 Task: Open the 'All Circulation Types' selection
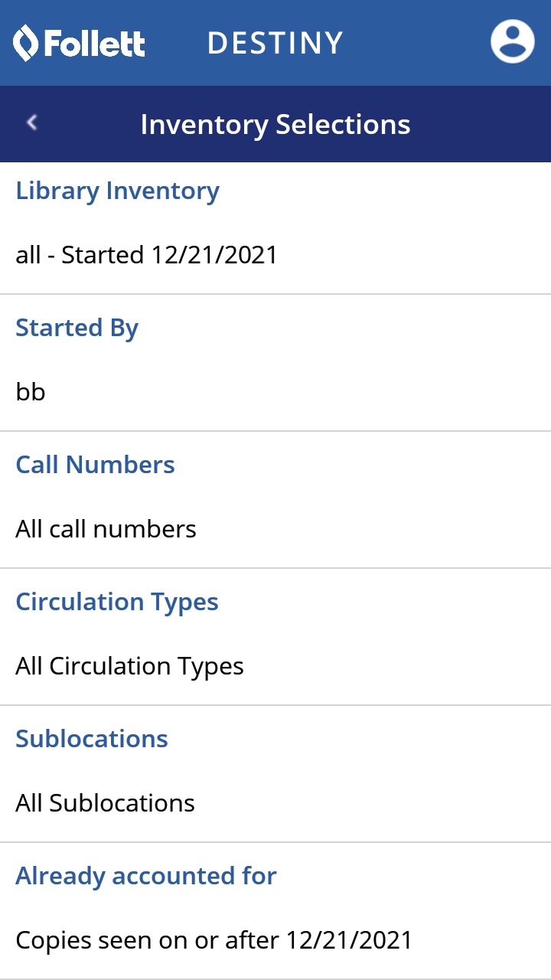(x=129, y=666)
